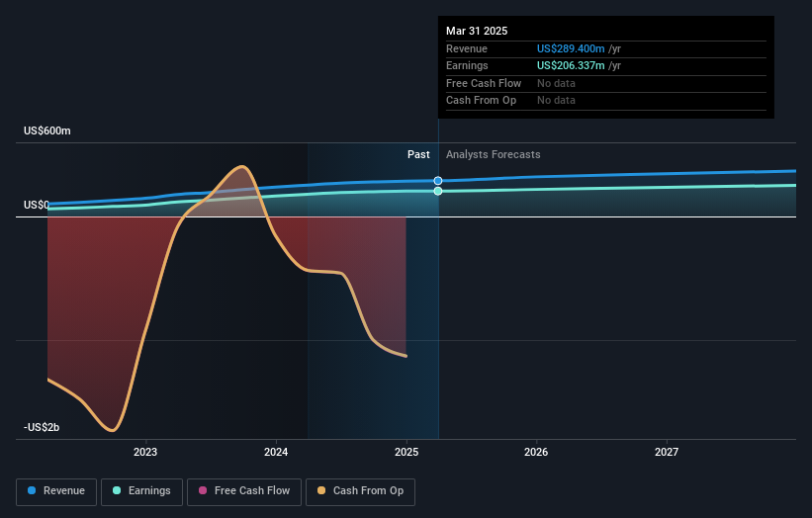
Task: Click the Cash From Op tooltip row label
Action: click(481, 101)
